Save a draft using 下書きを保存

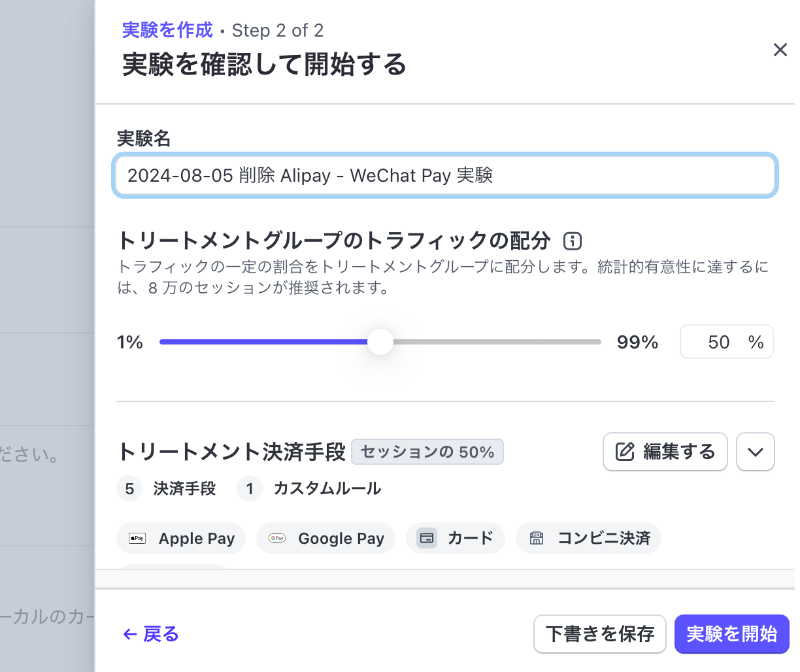pyautogui.click(x=599, y=634)
